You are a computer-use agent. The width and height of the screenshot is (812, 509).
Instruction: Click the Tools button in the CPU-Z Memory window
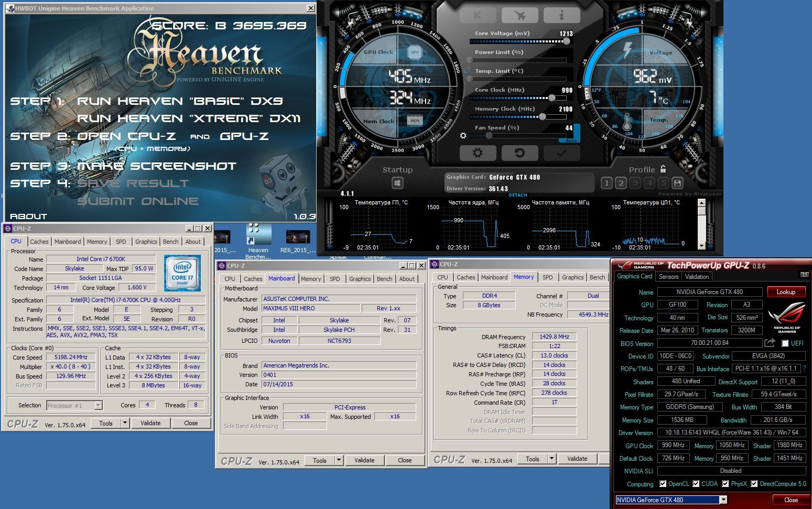pos(533,459)
